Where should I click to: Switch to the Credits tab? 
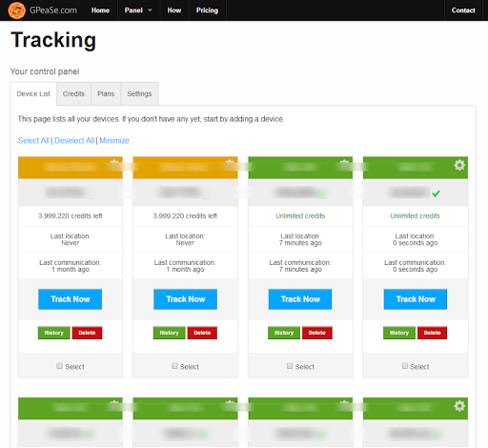pos(73,93)
